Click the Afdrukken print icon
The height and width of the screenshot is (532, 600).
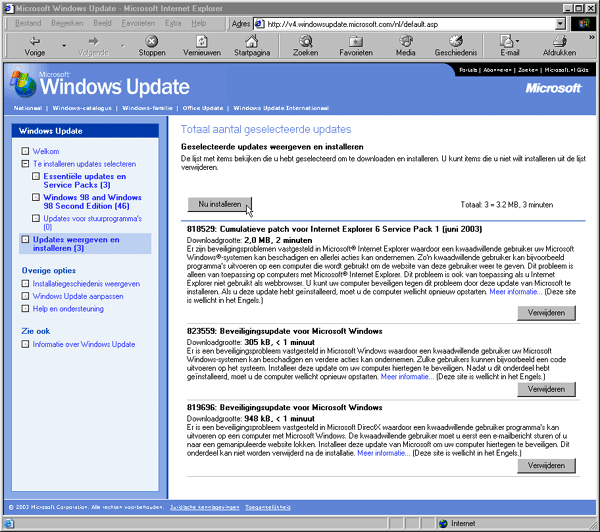(x=559, y=41)
